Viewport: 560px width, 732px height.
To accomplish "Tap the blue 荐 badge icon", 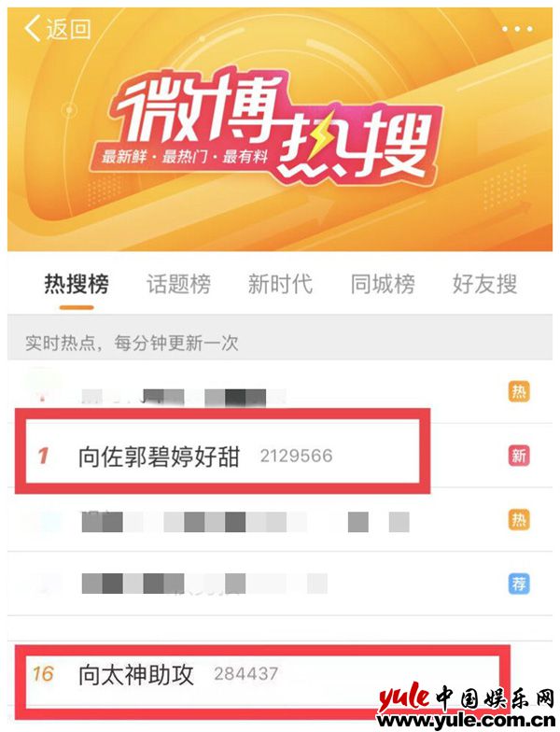I will click(x=519, y=583).
